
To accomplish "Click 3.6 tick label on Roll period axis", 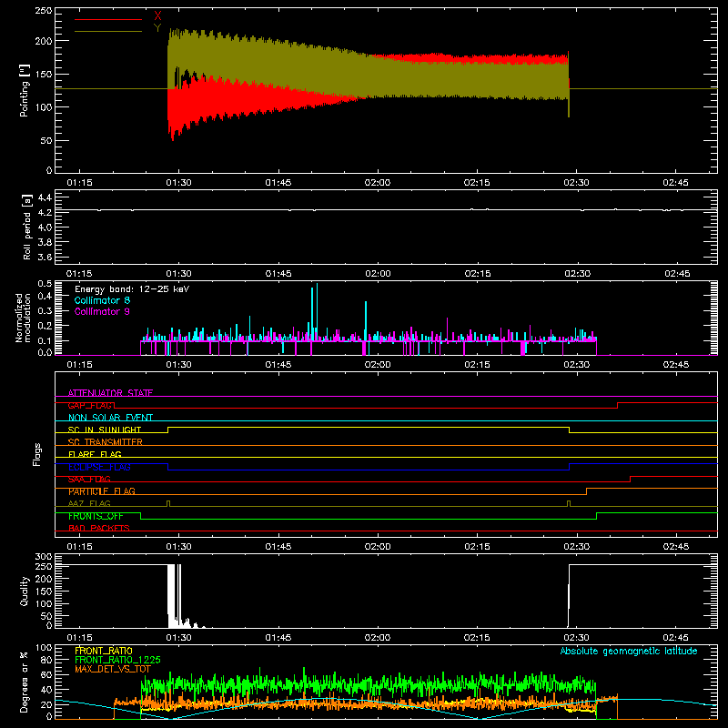I will click(x=45, y=257).
